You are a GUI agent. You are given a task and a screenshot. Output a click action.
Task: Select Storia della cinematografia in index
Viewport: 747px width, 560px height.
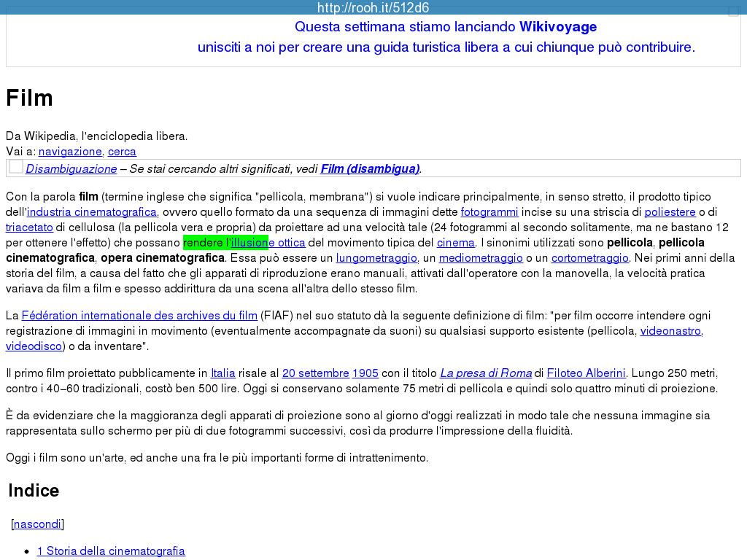[x=111, y=551]
